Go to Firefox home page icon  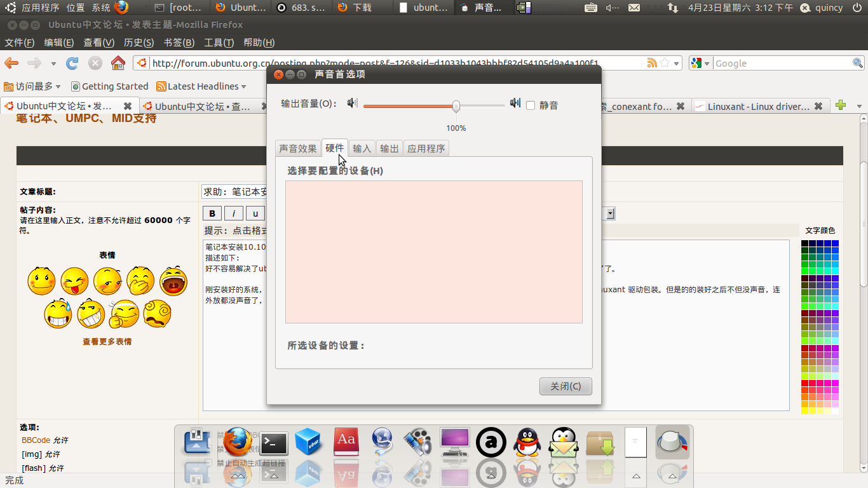tap(118, 63)
